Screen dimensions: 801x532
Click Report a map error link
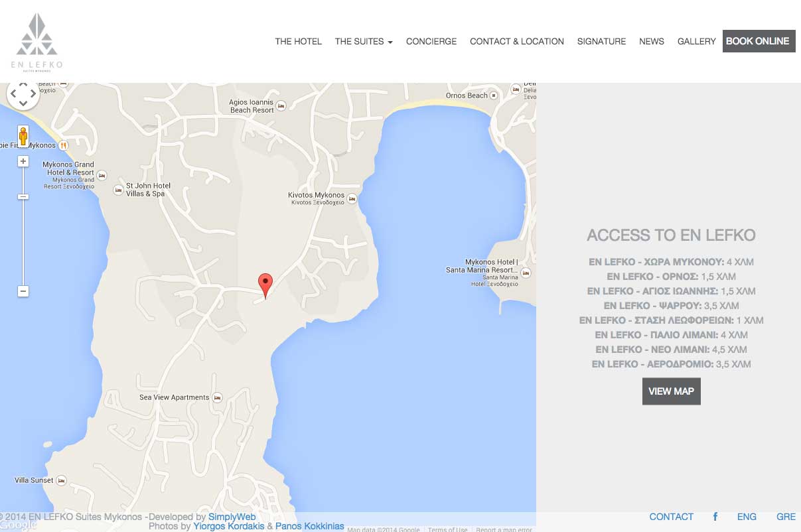(504, 529)
